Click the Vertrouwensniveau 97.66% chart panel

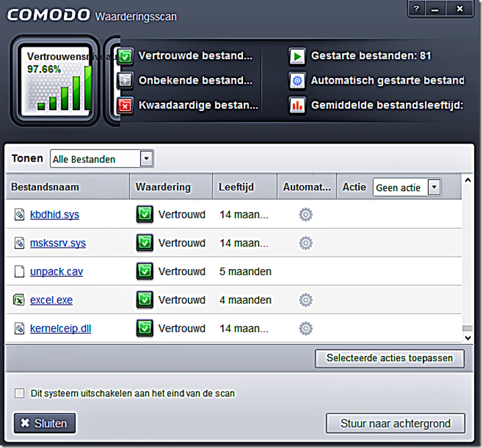55,81
